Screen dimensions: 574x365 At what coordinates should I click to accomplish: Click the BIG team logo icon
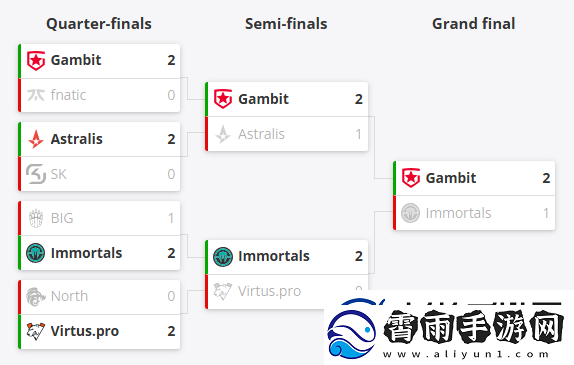click(x=36, y=218)
